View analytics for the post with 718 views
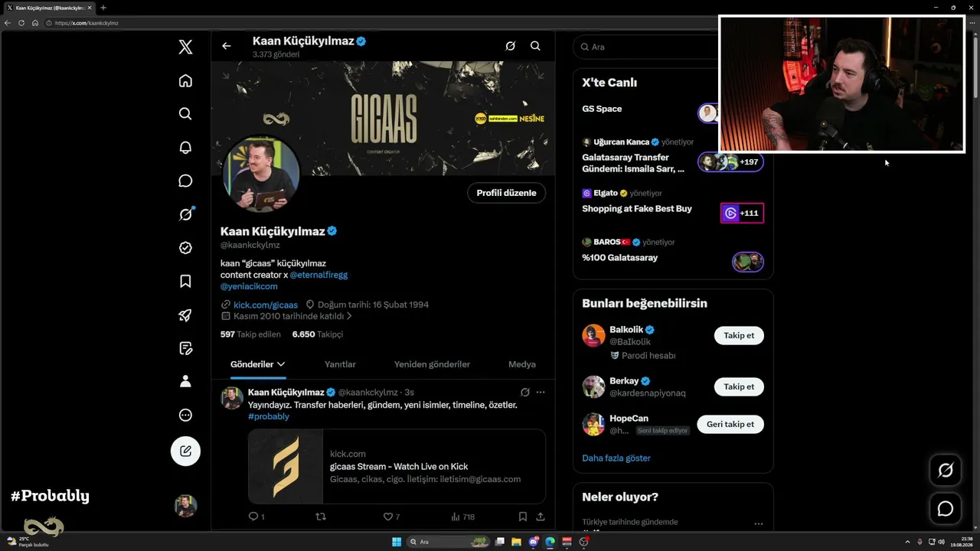 tap(463, 517)
